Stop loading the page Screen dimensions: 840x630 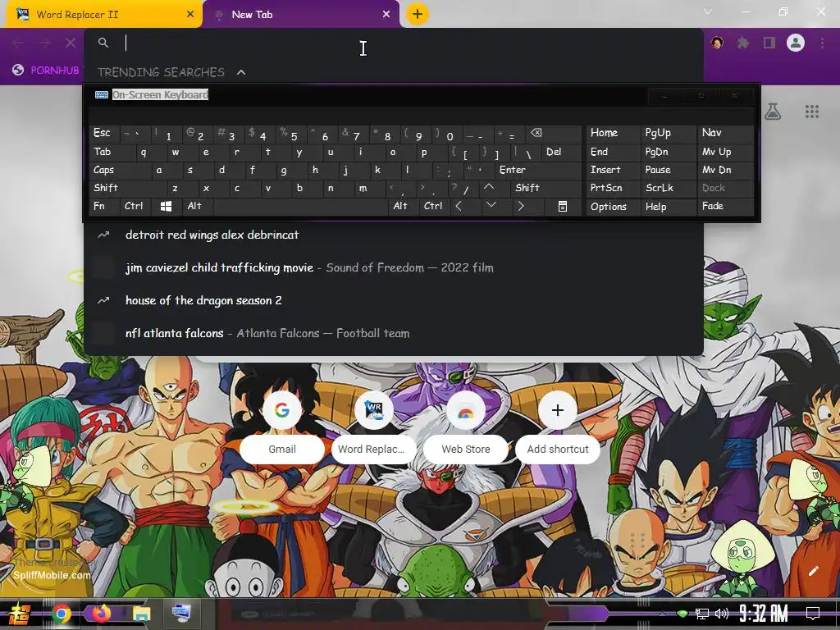coord(71,43)
